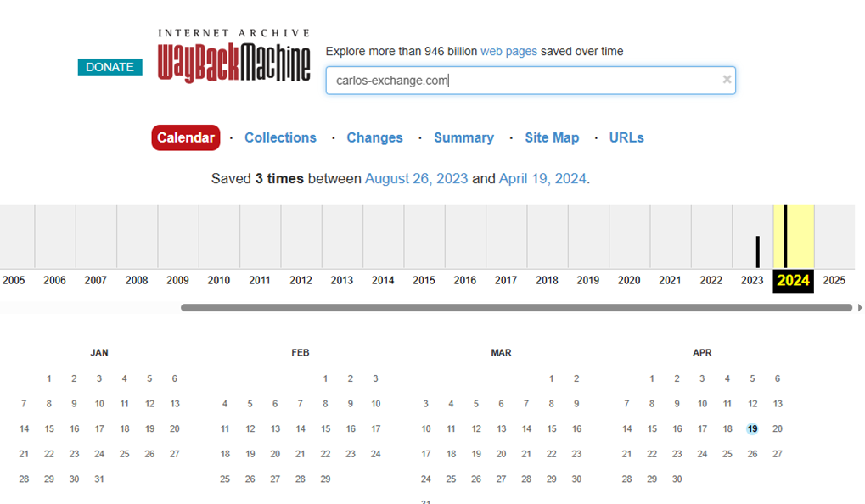Click the MAR month heading
The width and height of the screenshot is (865, 504).
tap(501, 353)
